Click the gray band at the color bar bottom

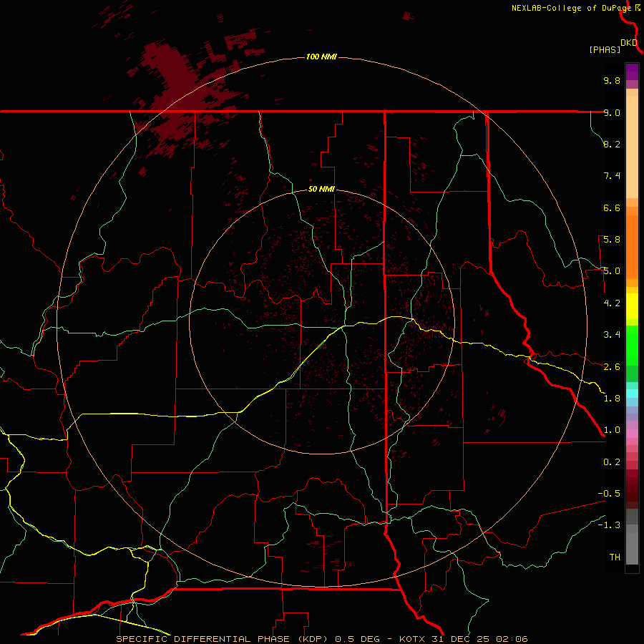coord(632,546)
